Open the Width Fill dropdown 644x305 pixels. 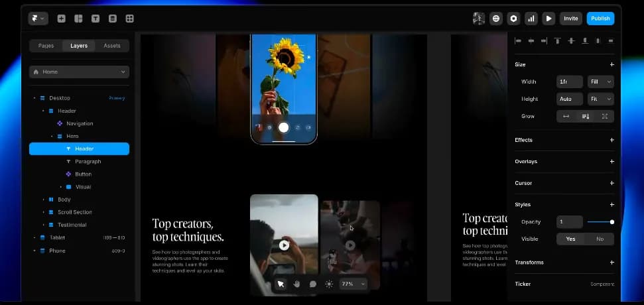[601, 82]
